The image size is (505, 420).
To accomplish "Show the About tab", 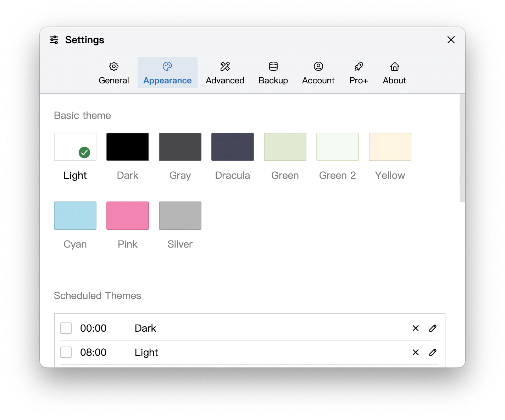I will pyautogui.click(x=394, y=73).
